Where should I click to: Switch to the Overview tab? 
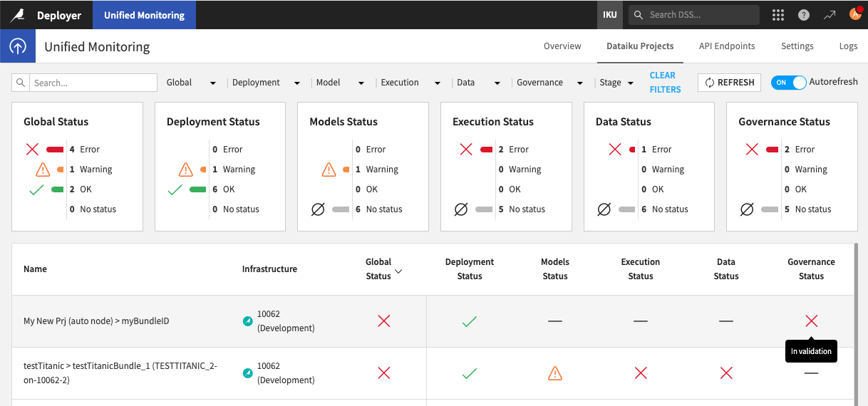(x=562, y=46)
